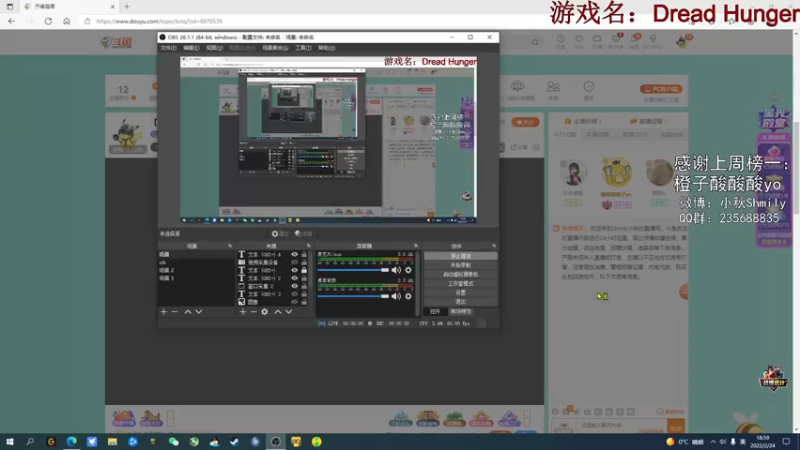Open OBS 帮助(H) menu
The width and height of the screenshot is (800, 450).
327,48
